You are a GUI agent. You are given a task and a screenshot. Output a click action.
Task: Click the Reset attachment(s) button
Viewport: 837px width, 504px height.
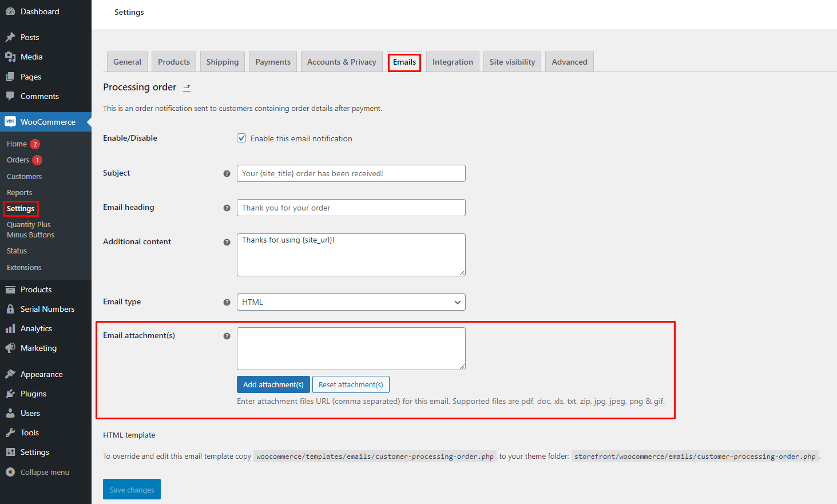pyautogui.click(x=351, y=384)
